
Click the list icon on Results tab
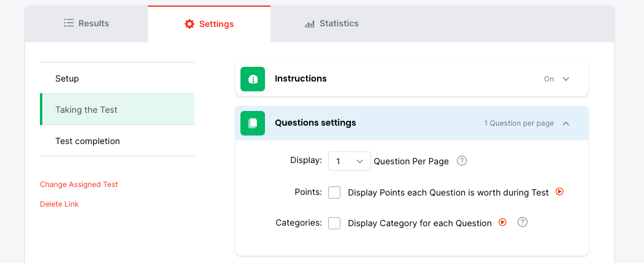(x=69, y=23)
